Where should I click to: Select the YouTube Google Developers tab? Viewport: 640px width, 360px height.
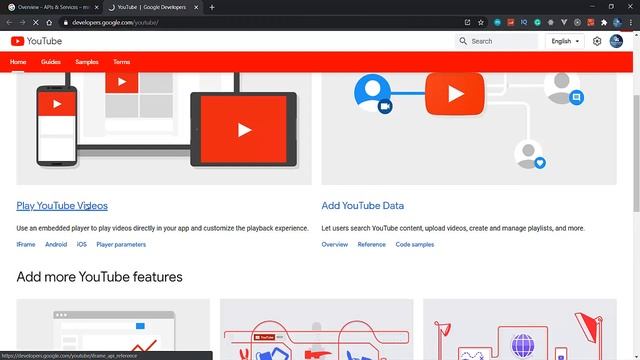(152, 7)
